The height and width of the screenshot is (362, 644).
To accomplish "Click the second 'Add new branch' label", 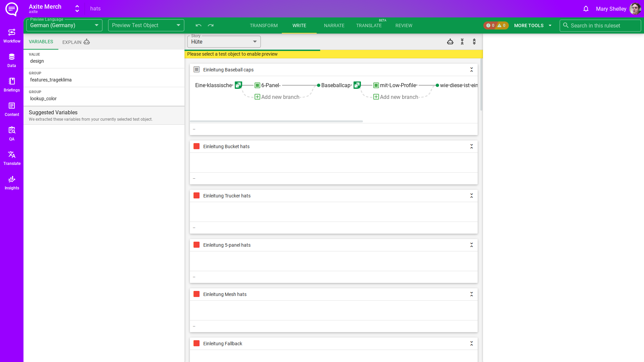I will pyautogui.click(x=399, y=97).
